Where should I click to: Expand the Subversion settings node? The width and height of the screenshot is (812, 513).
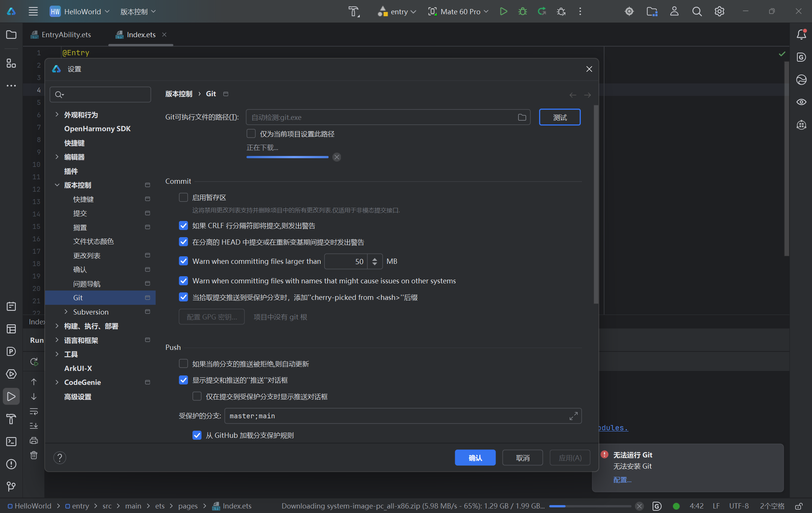(66, 312)
